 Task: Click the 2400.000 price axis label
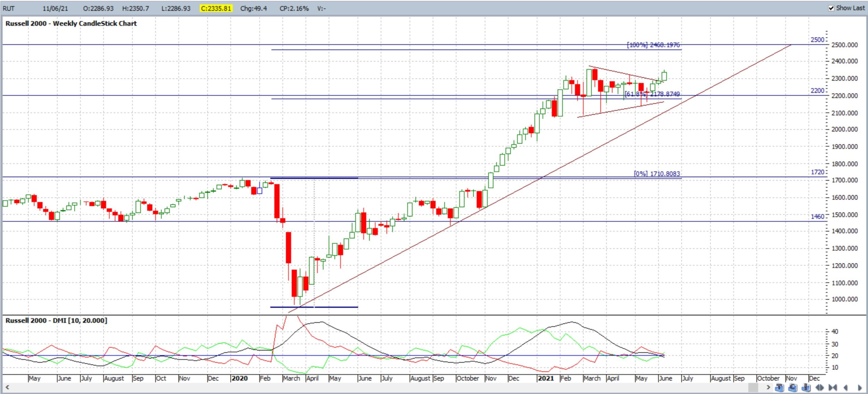845,61
